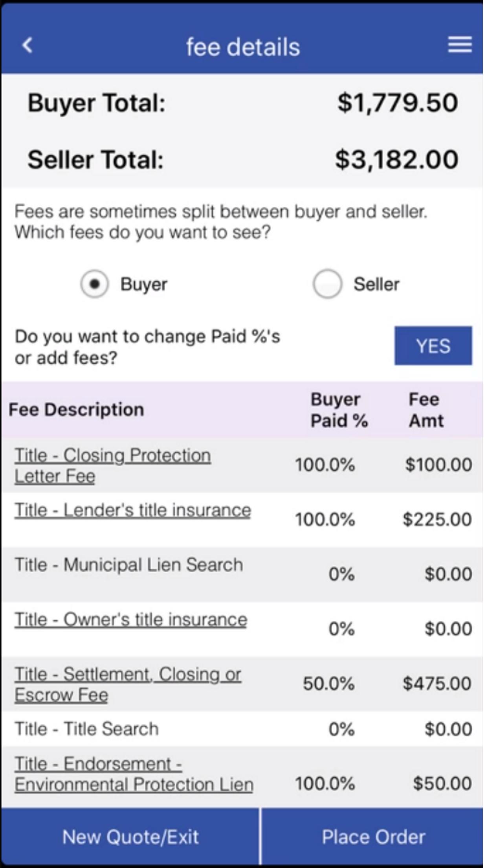Open Title - Lender's title insurance link
488x868 pixels.
pyautogui.click(x=133, y=510)
